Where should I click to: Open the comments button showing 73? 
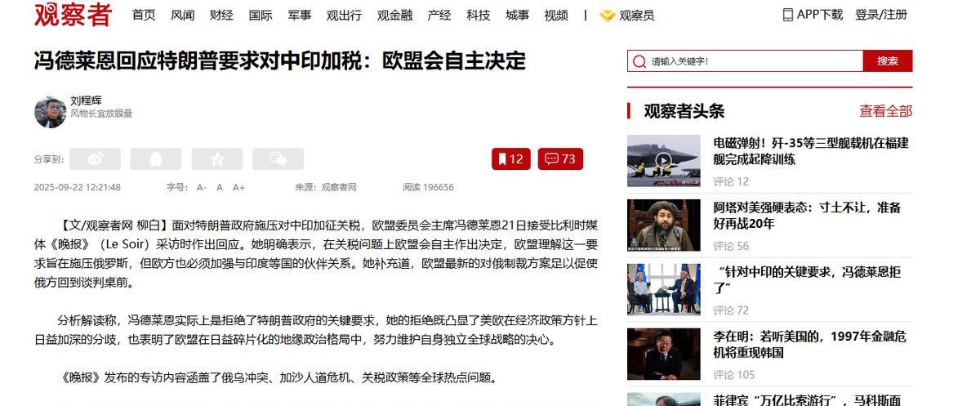[x=560, y=159]
